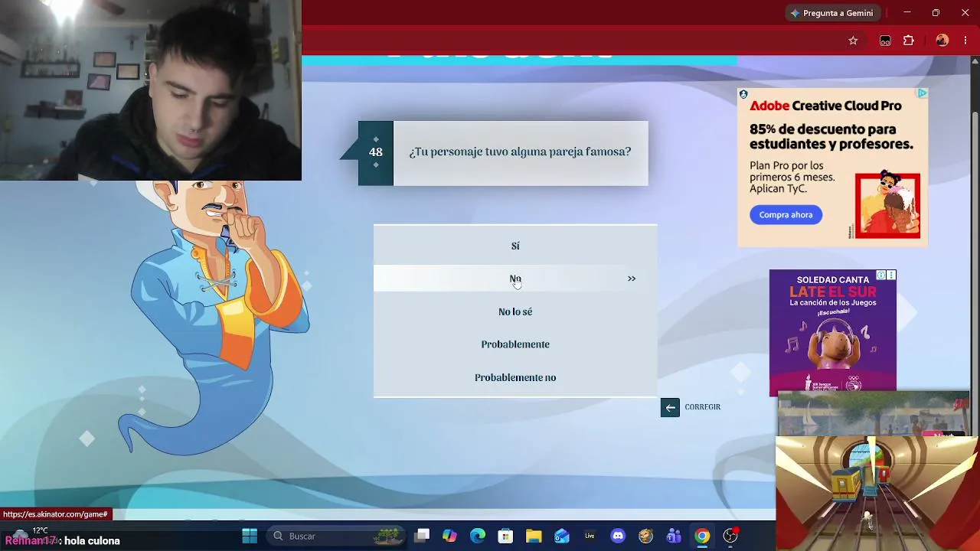Click the Pregunta a Gemini button
The height and width of the screenshot is (551, 980).
coord(832,13)
